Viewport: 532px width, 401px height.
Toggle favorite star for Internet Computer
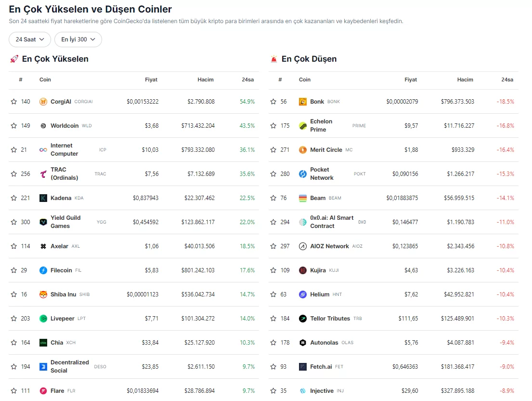pos(14,150)
